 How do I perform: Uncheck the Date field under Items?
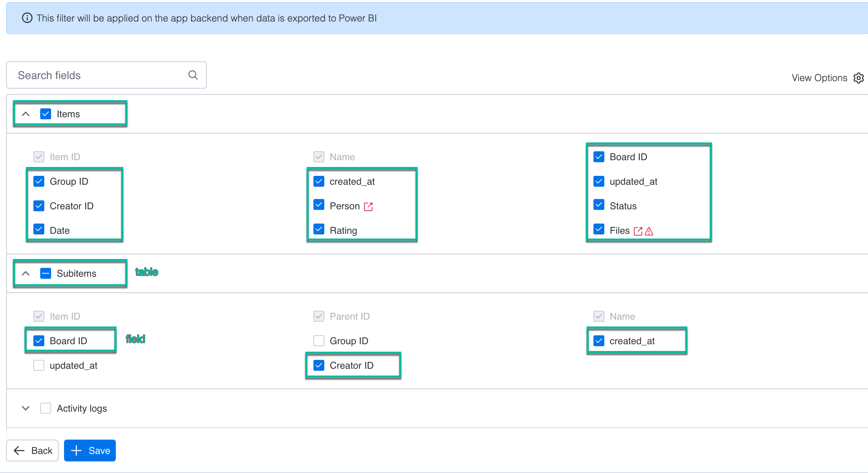[38, 230]
